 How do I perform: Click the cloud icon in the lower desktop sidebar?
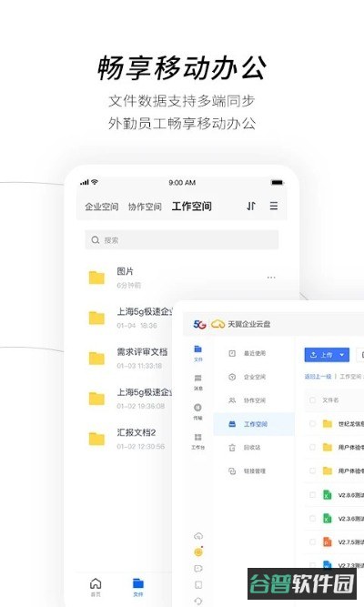(x=198, y=536)
